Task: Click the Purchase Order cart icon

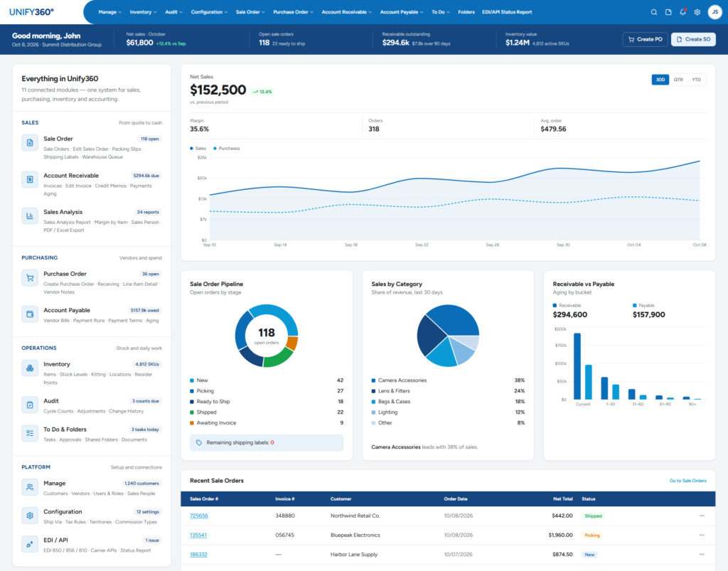Action: pos(30,277)
